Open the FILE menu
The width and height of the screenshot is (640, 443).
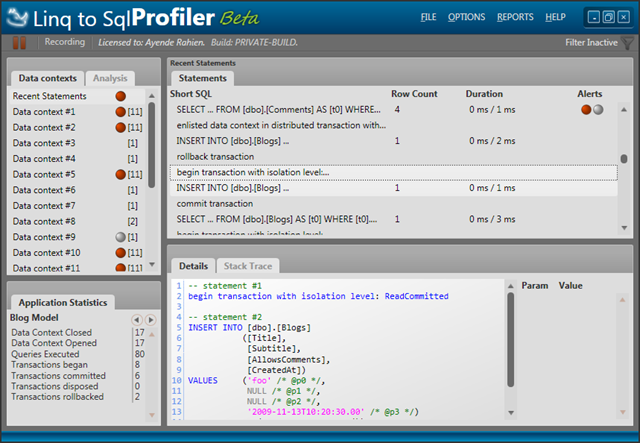click(x=428, y=17)
